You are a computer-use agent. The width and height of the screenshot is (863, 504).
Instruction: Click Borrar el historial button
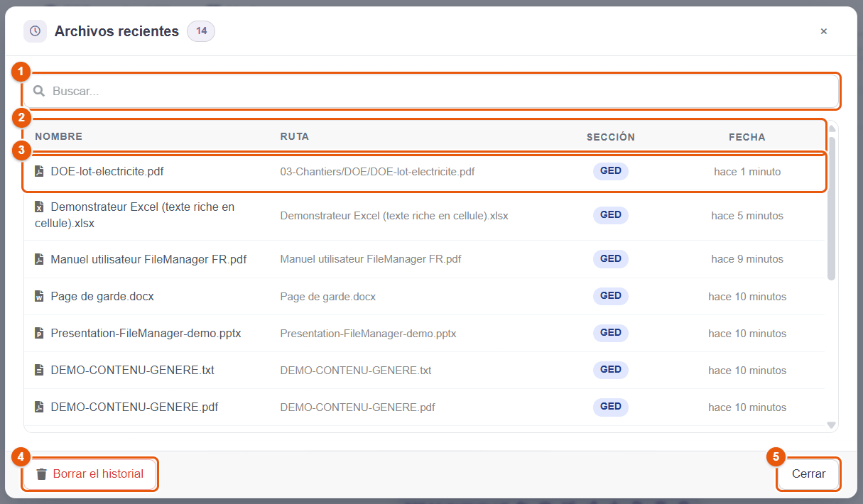click(x=90, y=474)
